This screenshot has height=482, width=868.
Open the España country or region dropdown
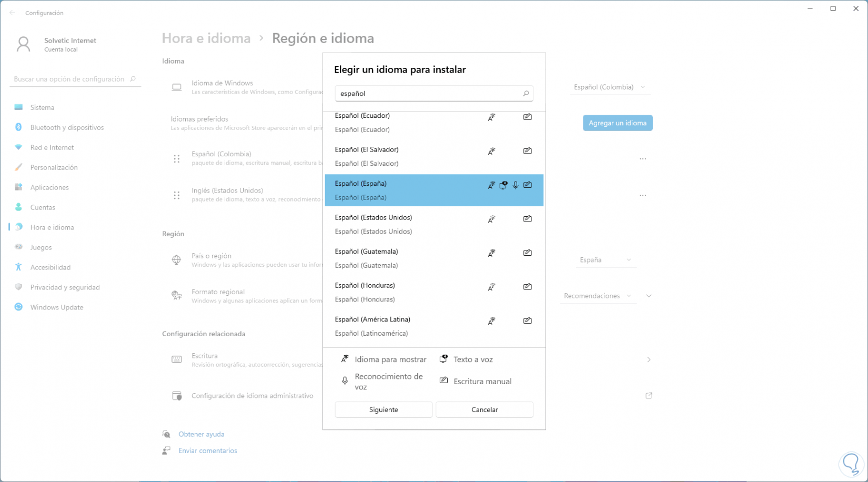coord(605,260)
